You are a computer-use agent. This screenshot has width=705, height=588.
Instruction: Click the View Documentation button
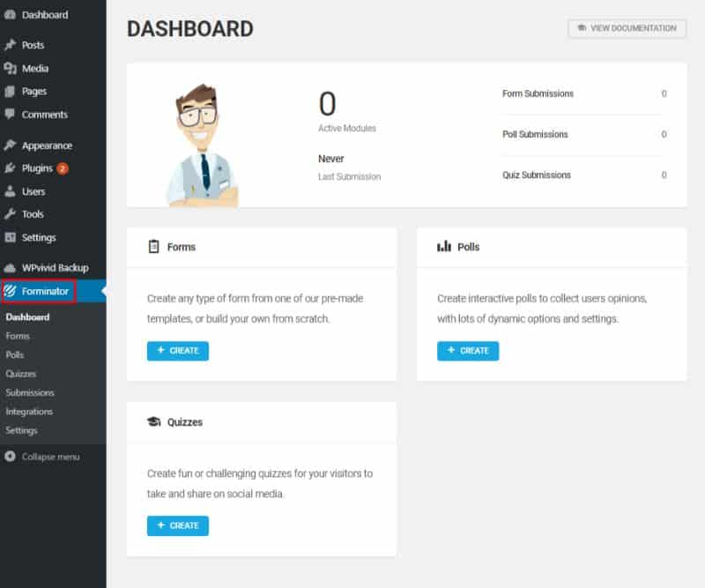(x=627, y=28)
